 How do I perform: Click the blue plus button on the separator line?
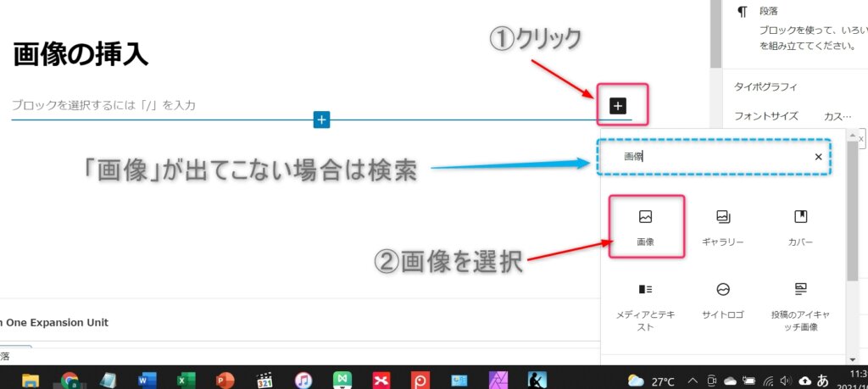(321, 119)
